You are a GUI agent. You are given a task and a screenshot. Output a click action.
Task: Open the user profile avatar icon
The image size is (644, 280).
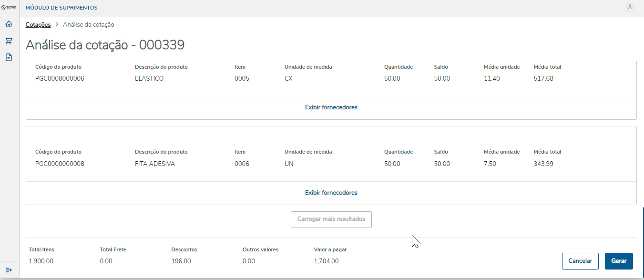(x=630, y=7)
